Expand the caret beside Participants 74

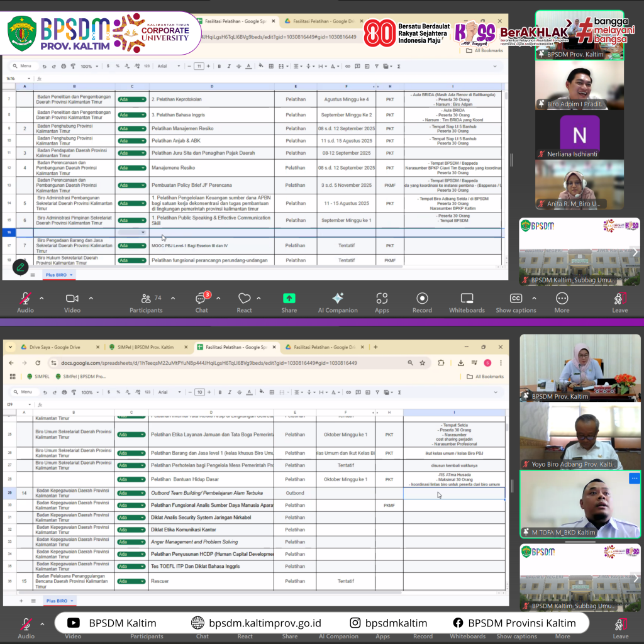click(173, 298)
